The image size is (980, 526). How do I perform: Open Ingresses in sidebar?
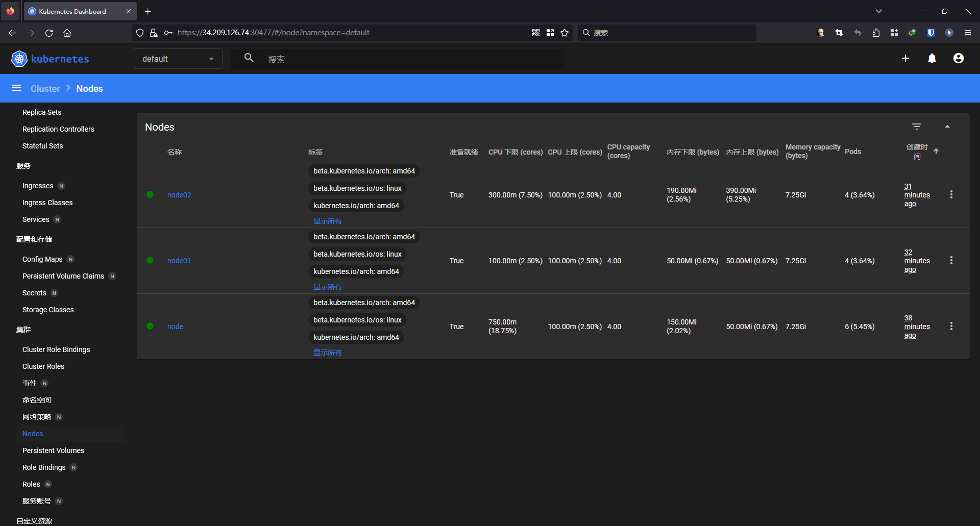tap(38, 186)
